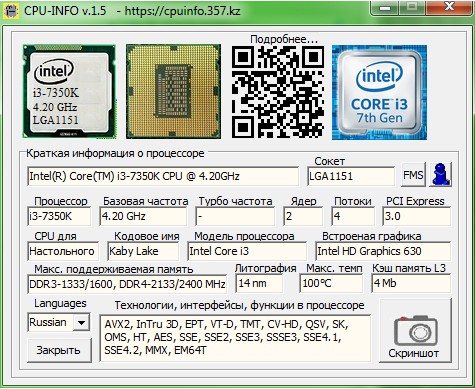Click the CPU-INFO app icon in title bar
This screenshot has width=475, height=389.
pos(10,10)
